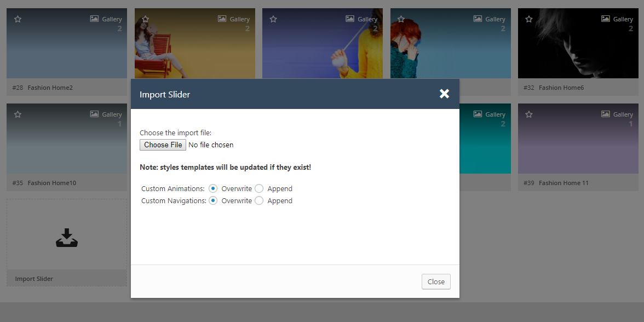The height and width of the screenshot is (322, 644).
Task: Open the Fashion Home 11 slider title
Action: [x=563, y=183]
